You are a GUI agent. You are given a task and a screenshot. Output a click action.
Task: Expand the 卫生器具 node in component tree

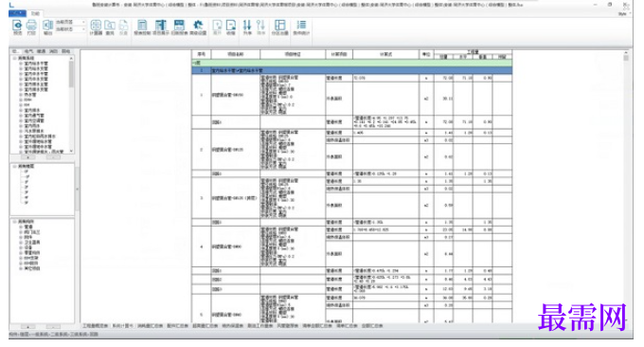point(21,243)
